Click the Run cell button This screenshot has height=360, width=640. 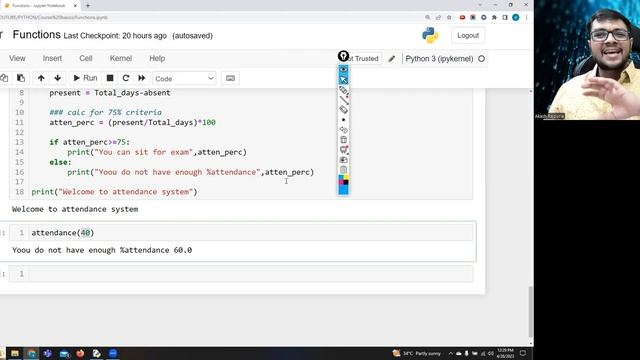85,78
